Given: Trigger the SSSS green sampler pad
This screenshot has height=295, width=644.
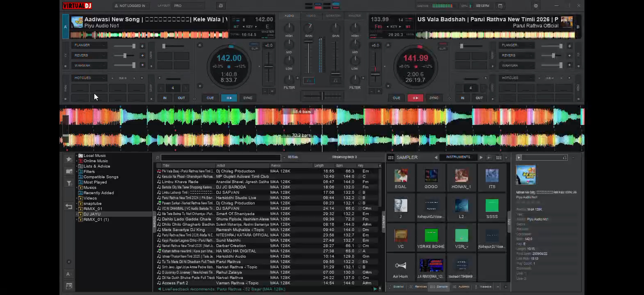Looking at the screenshot, I should (x=491, y=208).
